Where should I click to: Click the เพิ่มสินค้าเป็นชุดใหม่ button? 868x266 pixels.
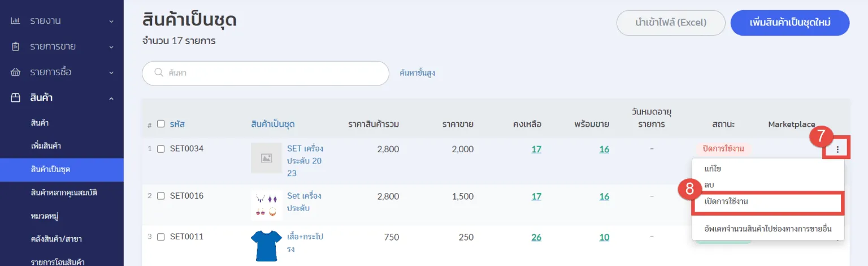(789, 23)
